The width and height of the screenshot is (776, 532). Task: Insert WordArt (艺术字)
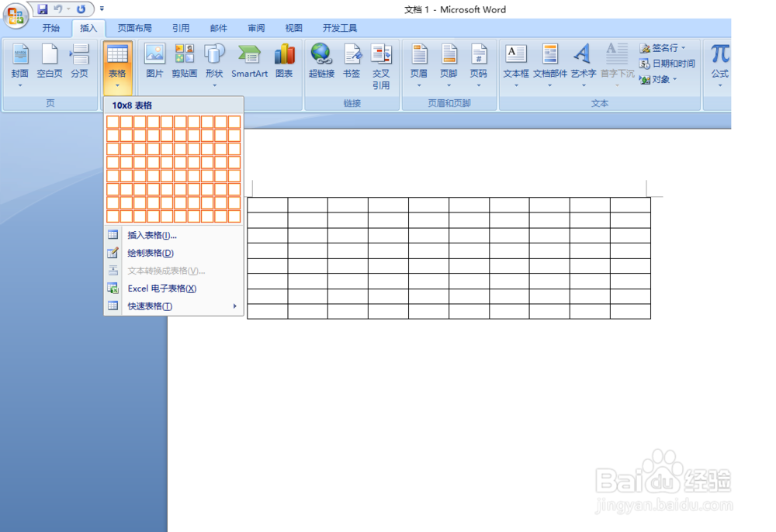(x=584, y=65)
